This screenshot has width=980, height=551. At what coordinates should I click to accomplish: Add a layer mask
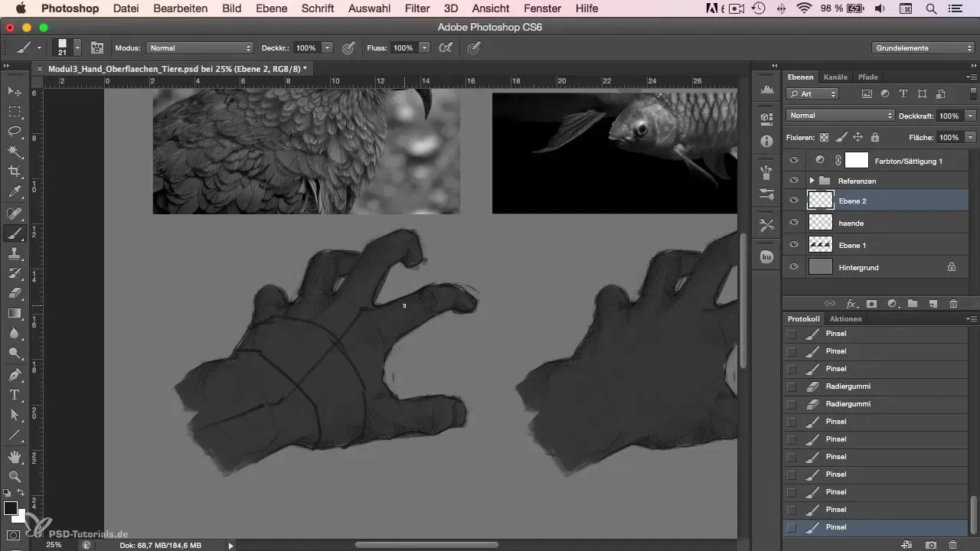tap(871, 304)
